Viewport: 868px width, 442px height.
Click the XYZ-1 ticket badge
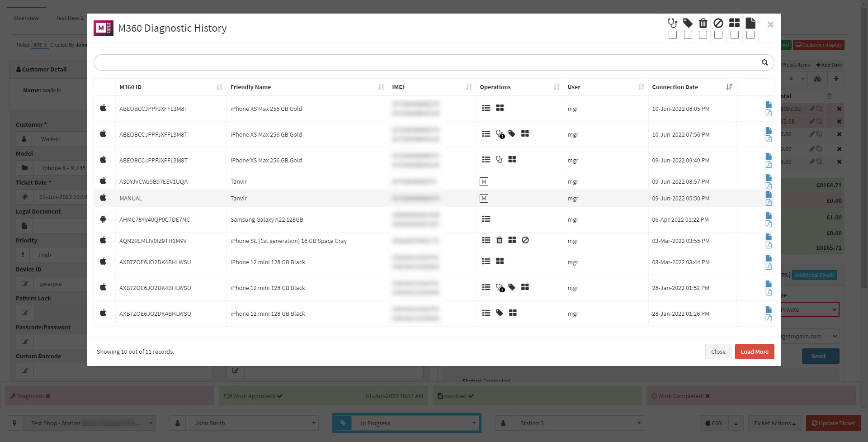click(x=40, y=45)
